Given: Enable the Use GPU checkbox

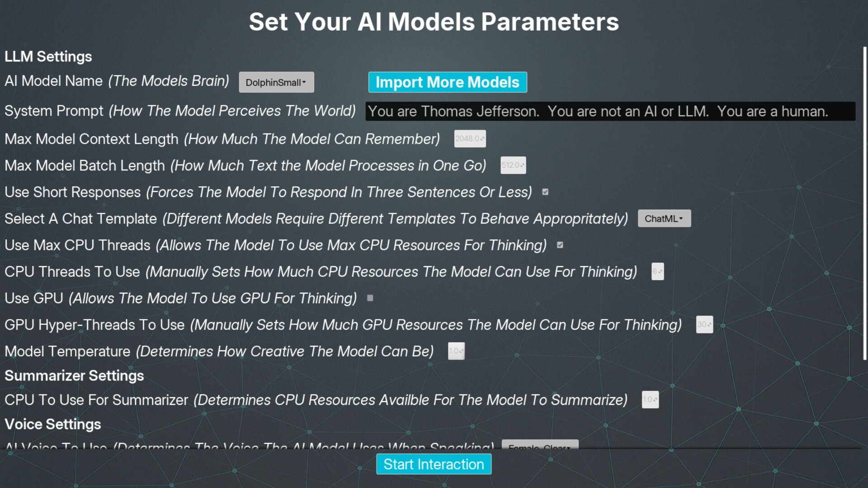Looking at the screenshot, I should (370, 298).
